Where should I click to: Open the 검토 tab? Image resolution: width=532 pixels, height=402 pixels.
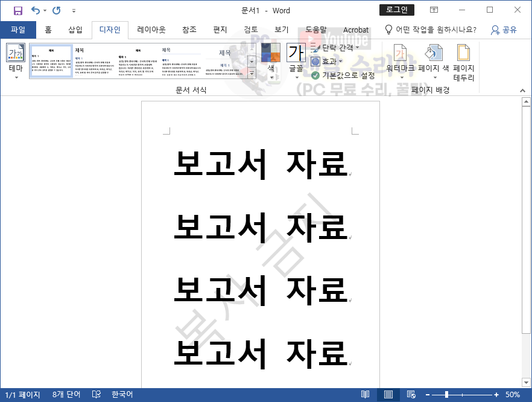pos(251,30)
